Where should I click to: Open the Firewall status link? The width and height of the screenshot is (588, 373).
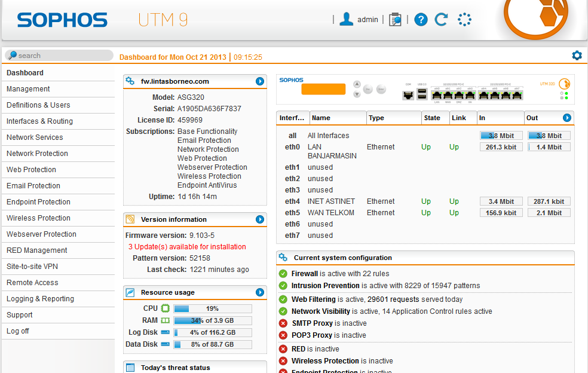tap(305, 274)
